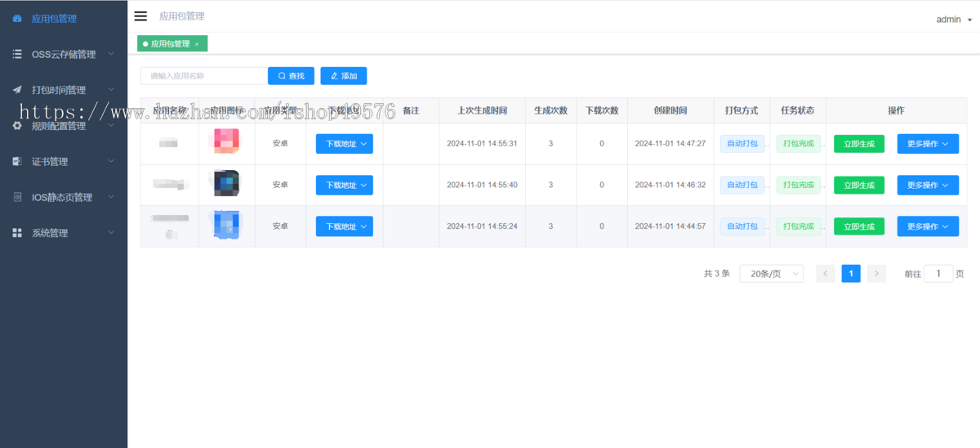Focus the 请输入应用名称 search field
Image resolution: width=980 pixels, height=448 pixels.
coord(204,76)
